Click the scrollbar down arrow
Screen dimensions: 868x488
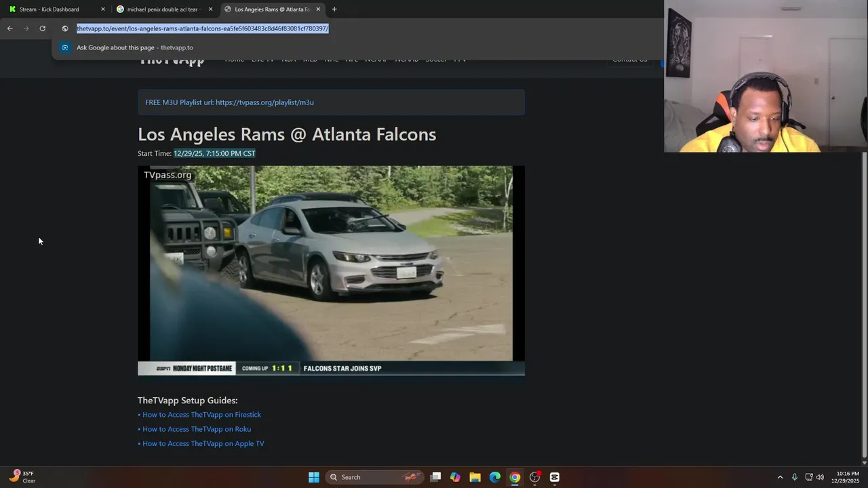point(864,462)
